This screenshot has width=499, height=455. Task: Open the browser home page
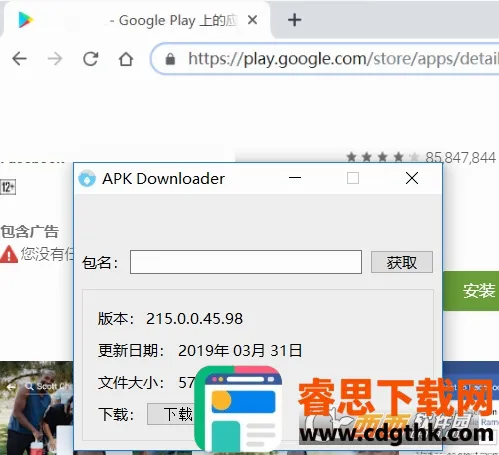(x=126, y=59)
